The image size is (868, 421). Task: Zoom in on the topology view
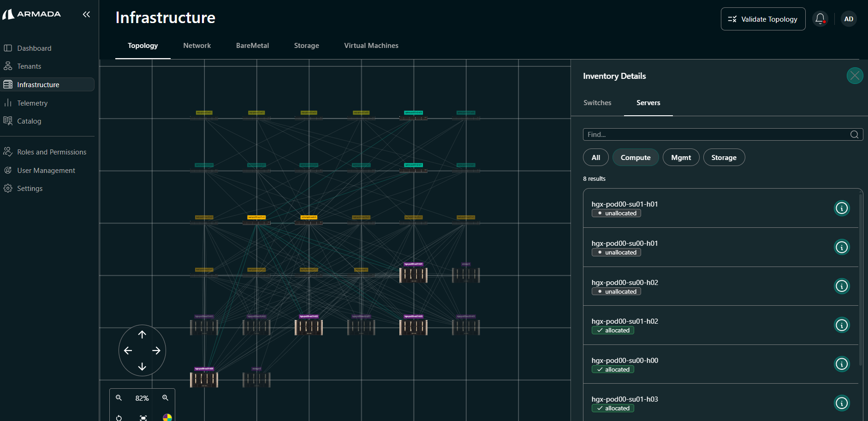click(165, 398)
